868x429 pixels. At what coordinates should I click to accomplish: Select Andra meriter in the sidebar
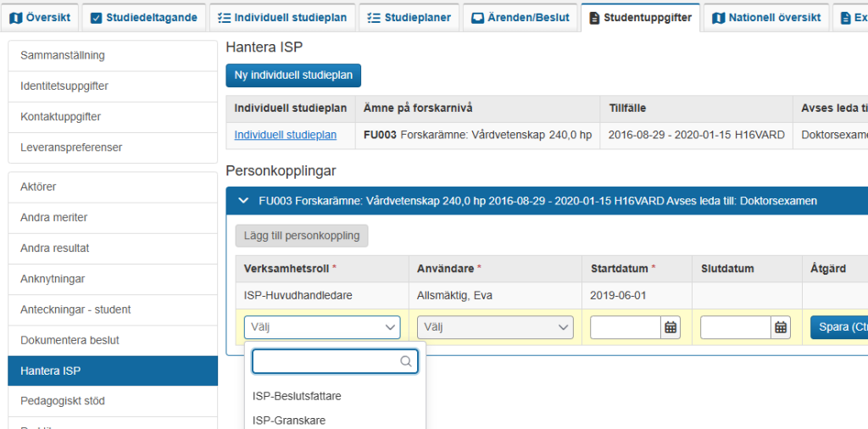(x=113, y=218)
